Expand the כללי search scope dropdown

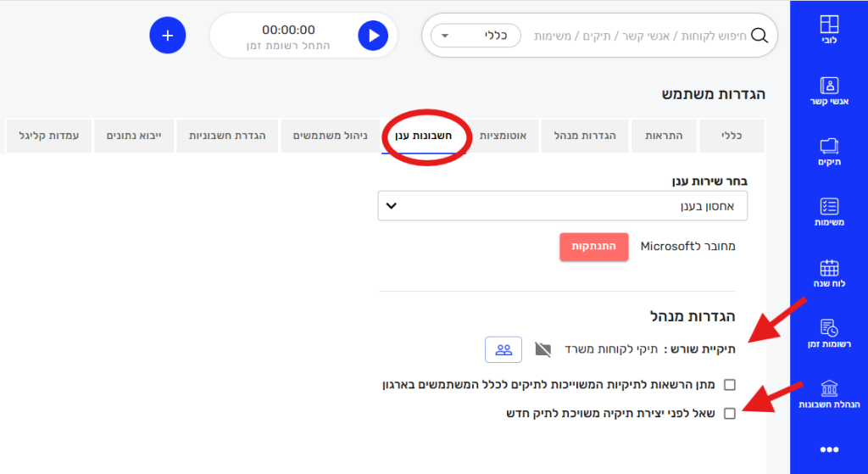point(476,36)
